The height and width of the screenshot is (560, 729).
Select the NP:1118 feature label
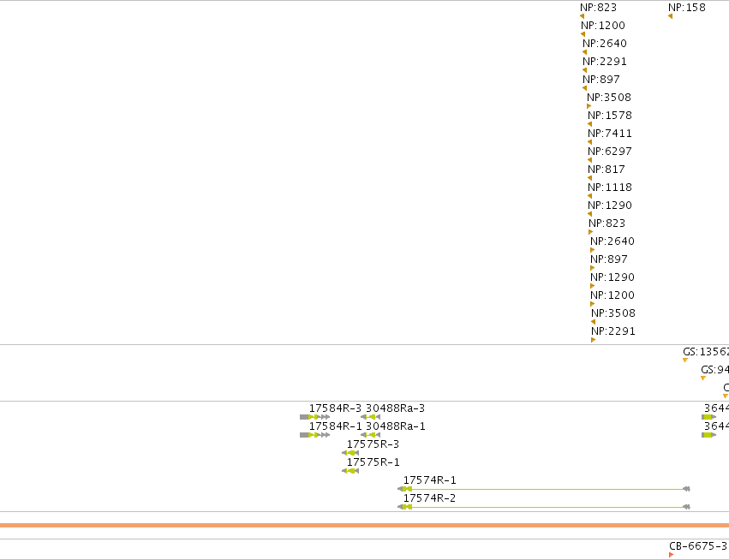coord(610,188)
